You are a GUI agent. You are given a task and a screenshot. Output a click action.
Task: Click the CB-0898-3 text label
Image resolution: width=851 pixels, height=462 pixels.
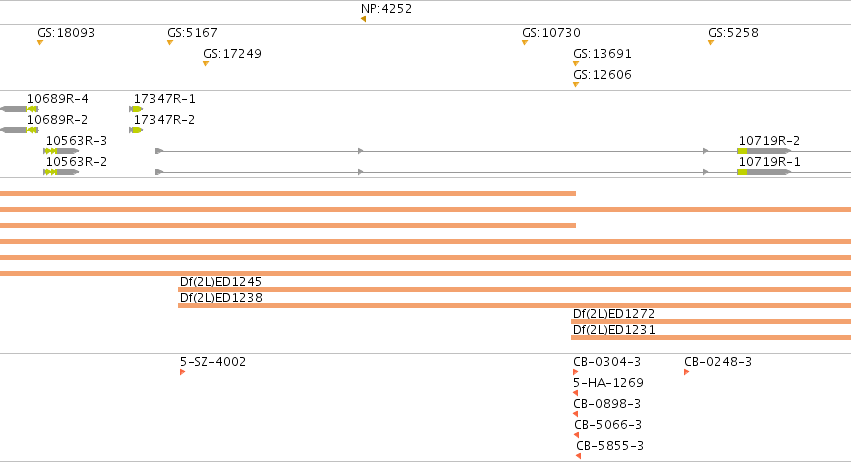coord(607,404)
